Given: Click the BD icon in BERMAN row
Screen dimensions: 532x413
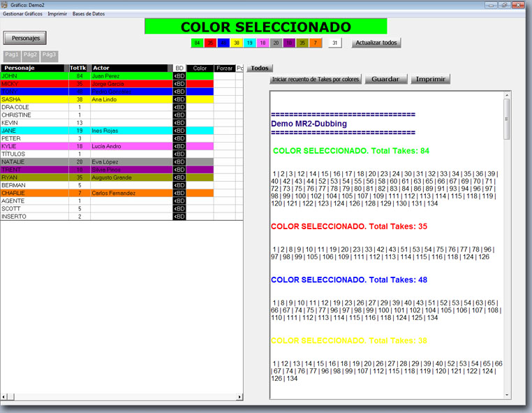Looking at the screenshot, I should 179,185.
